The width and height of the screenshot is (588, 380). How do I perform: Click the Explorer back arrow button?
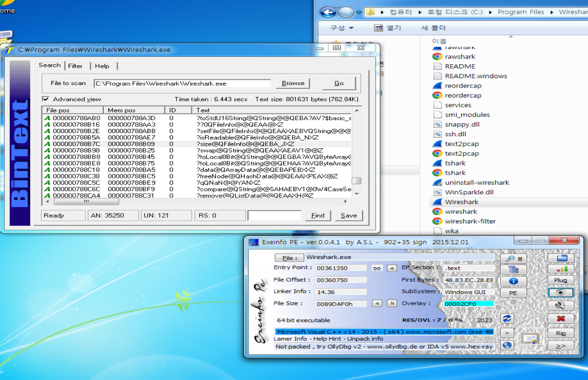pos(328,13)
